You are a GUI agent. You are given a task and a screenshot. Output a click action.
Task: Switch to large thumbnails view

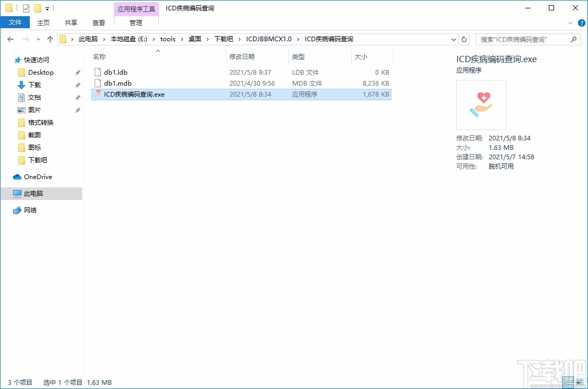pos(580,382)
